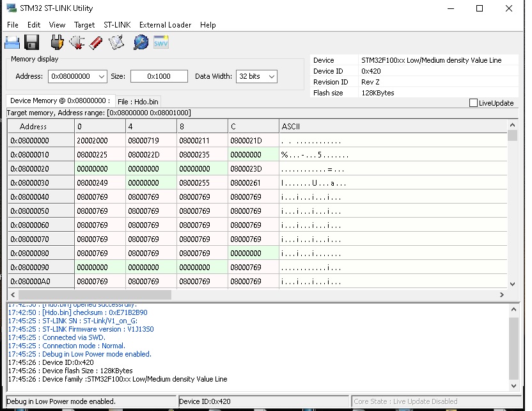The width and height of the screenshot is (532, 411).
Task: Open the Target menu
Action: click(84, 25)
